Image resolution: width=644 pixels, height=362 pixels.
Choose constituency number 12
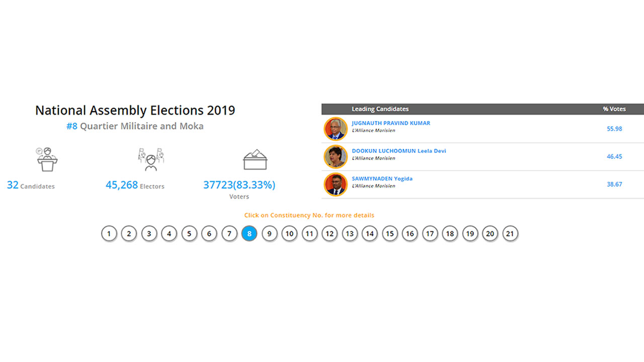point(330,234)
